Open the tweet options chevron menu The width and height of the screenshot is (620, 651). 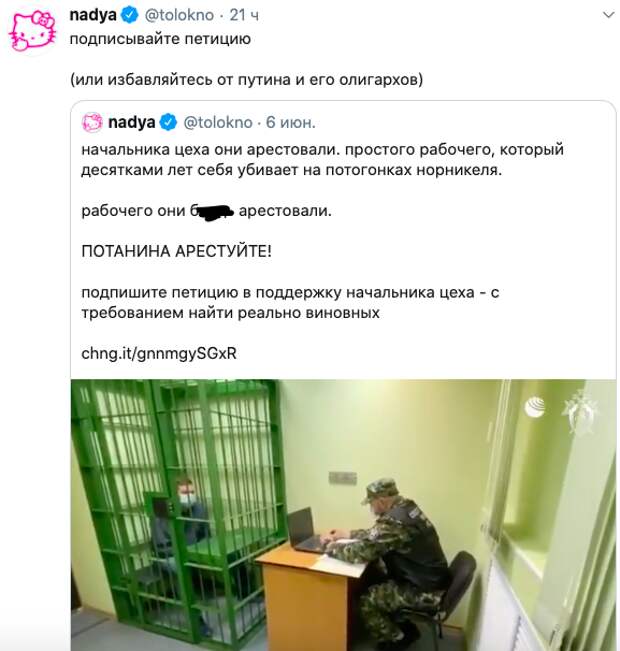608,15
